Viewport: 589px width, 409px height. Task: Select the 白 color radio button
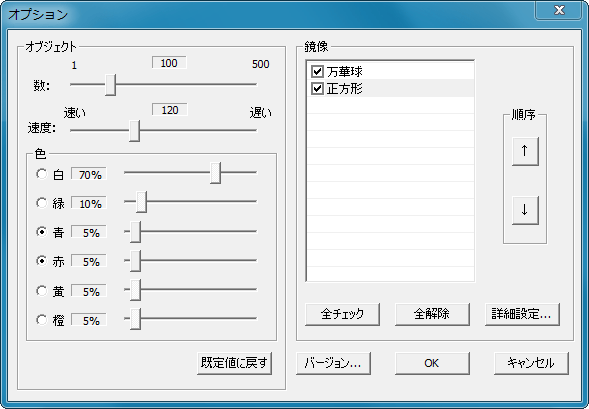point(41,174)
